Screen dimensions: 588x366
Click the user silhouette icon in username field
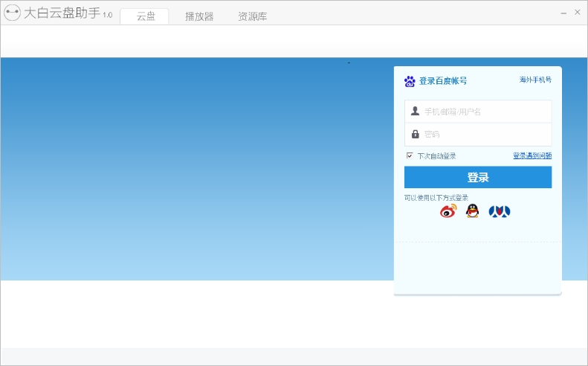pyautogui.click(x=415, y=111)
